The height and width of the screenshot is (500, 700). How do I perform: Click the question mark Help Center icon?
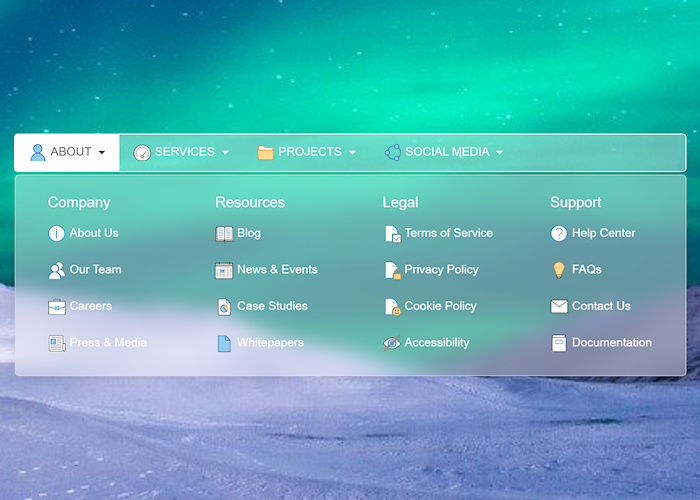(559, 233)
